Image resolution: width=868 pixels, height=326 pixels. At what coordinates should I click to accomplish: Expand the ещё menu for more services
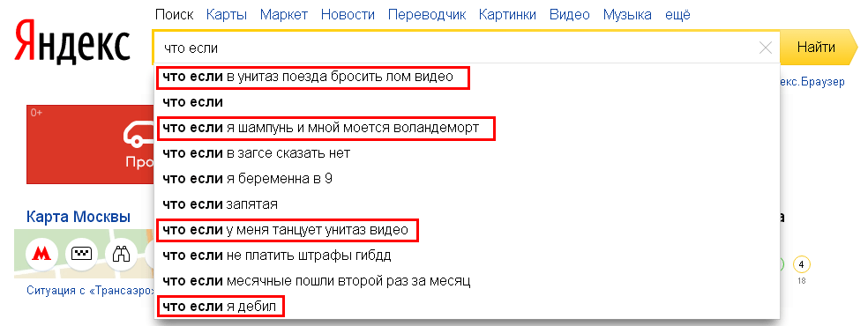tap(677, 14)
